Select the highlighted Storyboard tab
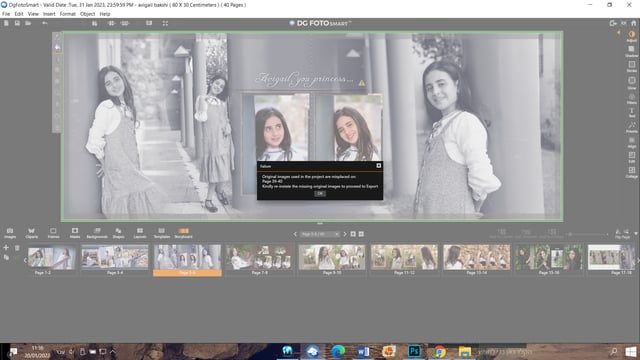The width and height of the screenshot is (640, 360). tap(183, 233)
